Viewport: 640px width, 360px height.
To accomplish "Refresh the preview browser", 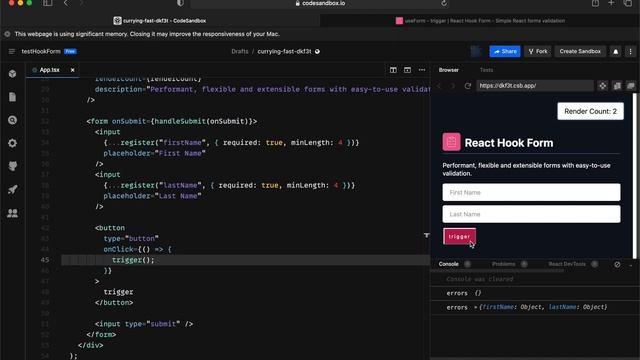I will pyautogui.click(x=468, y=86).
